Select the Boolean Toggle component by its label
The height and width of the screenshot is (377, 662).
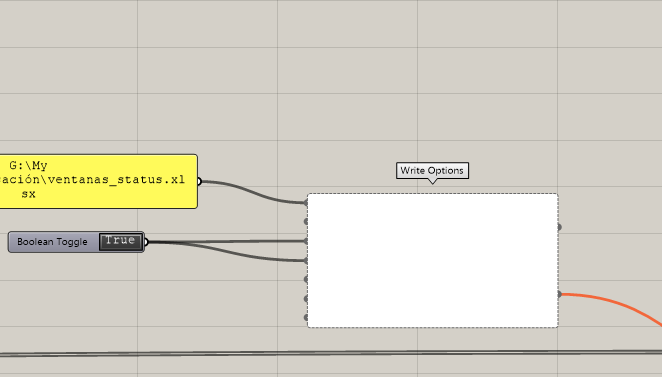(x=52, y=242)
